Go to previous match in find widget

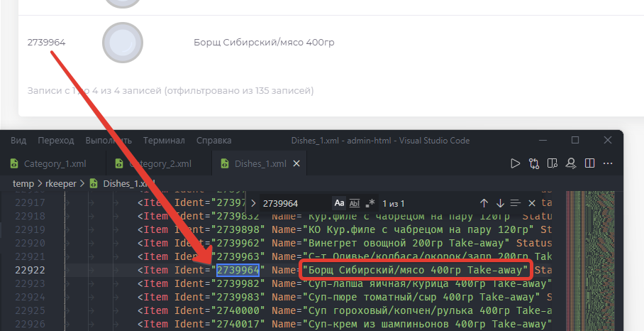pyautogui.click(x=484, y=204)
